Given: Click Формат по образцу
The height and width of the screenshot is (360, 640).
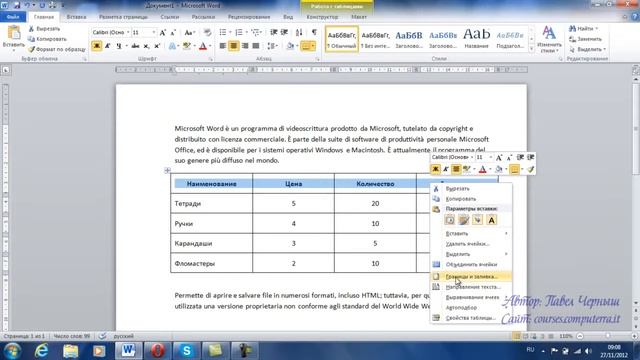Looking at the screenshot, I should 57,49.
